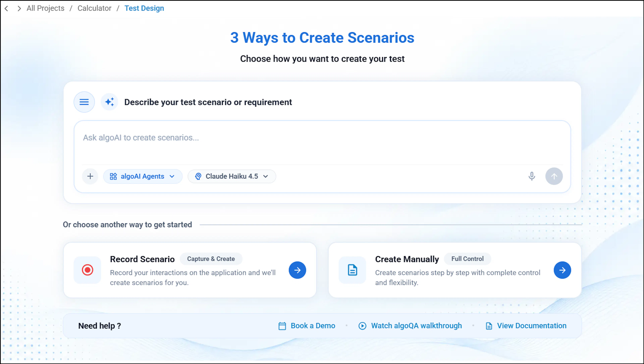Go forward with the right arrow

[x=19, y=9]
